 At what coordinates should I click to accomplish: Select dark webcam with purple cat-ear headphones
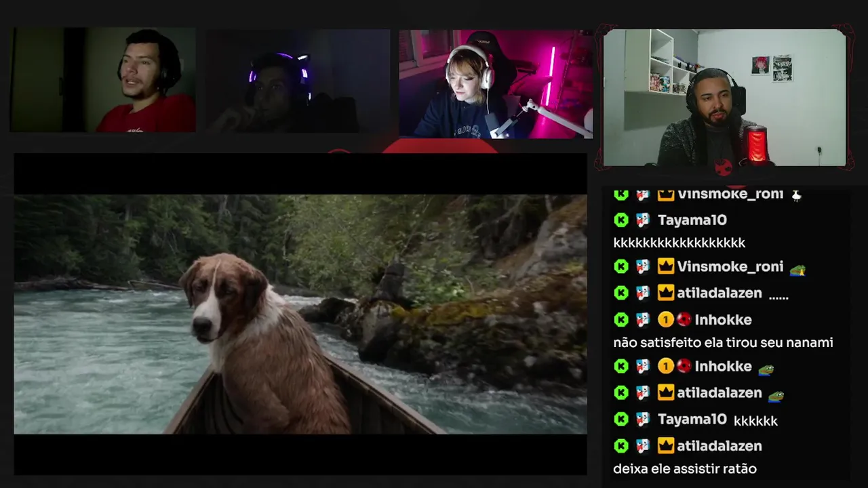click(x=298, y=80)
